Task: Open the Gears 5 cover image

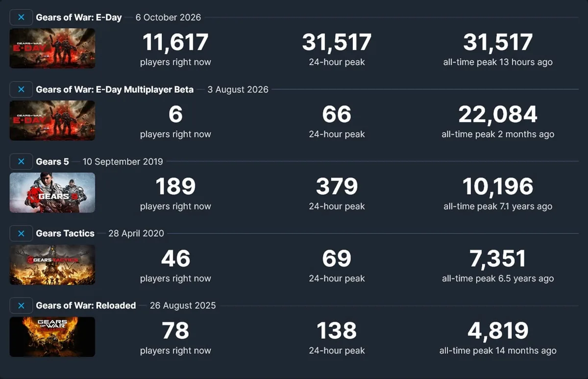Action: (52, 192)
